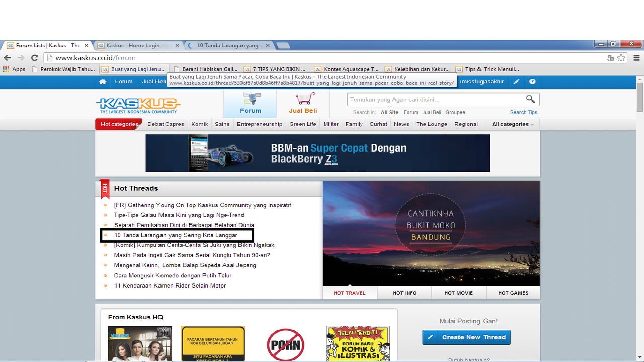This screenshot has width=644, height=362.
Task: Open thread 10 Tanda Larangan yang Sering Kita Langgar
Action: click(176, 235)
